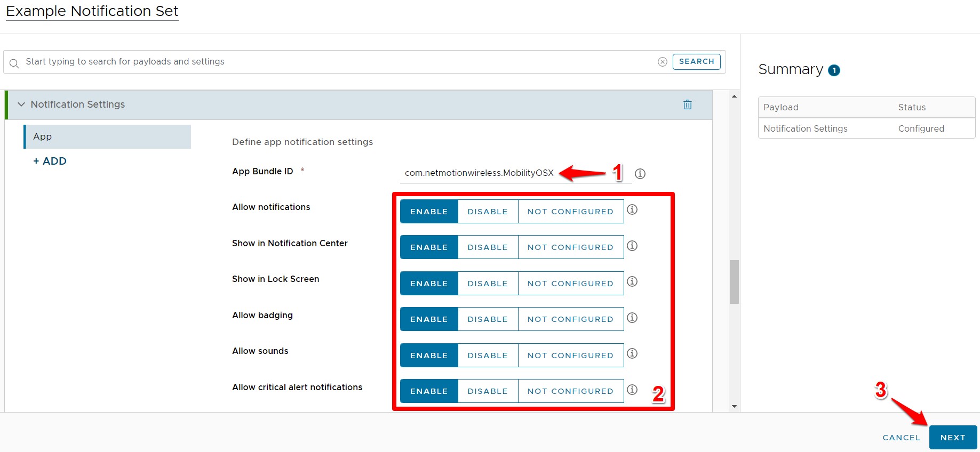This screenshot has height=452, width=980.
Task: Open info icon beside App Bundle ID
Action: tap(640, 173)
